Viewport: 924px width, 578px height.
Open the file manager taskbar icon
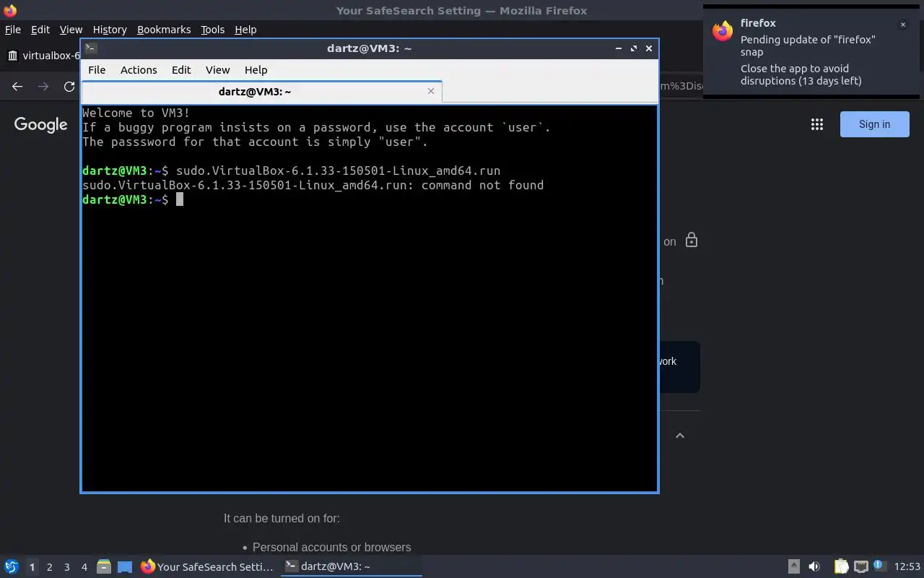click(x=103, y=567)
